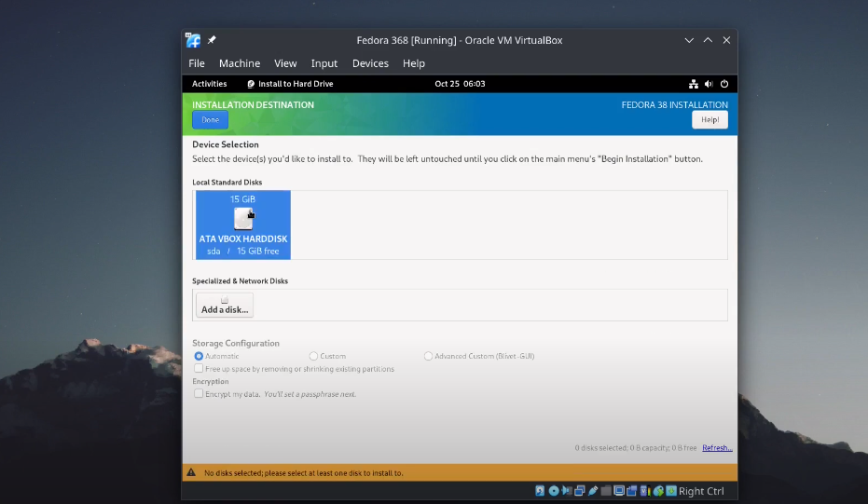This screenshot has width=868, height=504.
Task: Click the USB devices status icon
Action: pos(593,491)
